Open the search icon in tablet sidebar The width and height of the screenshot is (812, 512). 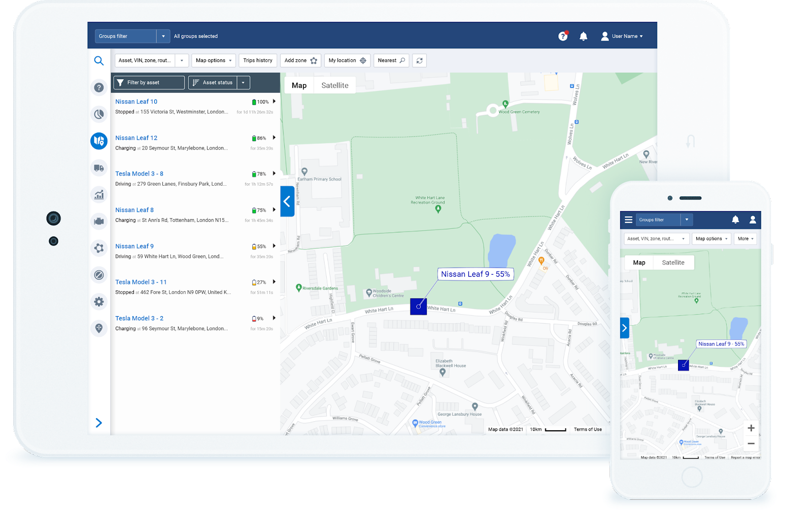point(99,61)
